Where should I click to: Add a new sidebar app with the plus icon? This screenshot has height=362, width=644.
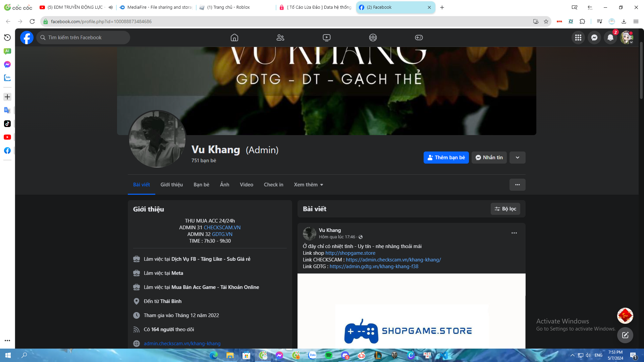click(x=7, y=97)
